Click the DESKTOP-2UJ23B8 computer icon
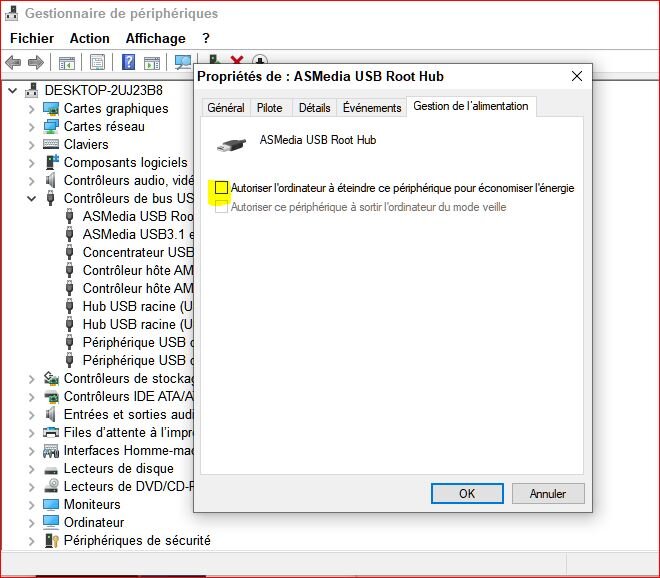Screen dimensions: 660x578 [x=32, y=90]
